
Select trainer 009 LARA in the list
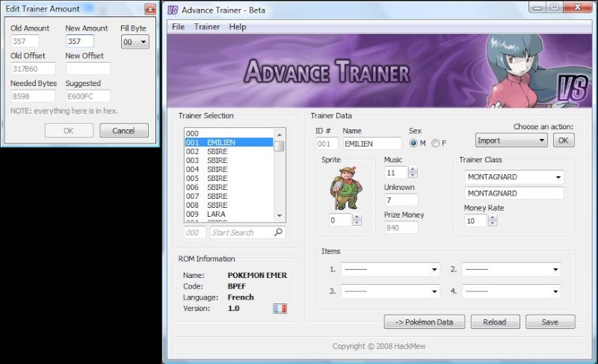[x=229, y=214]
